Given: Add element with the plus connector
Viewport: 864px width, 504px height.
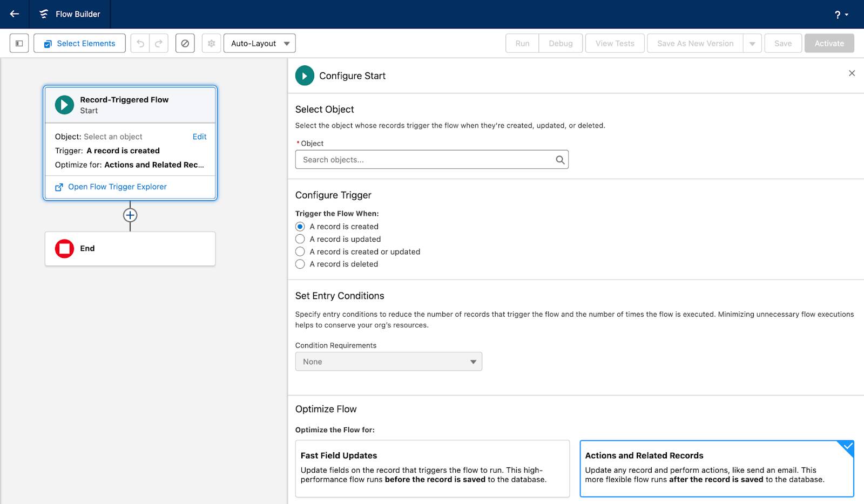Looking at the screenshot, I should [130, 215].
